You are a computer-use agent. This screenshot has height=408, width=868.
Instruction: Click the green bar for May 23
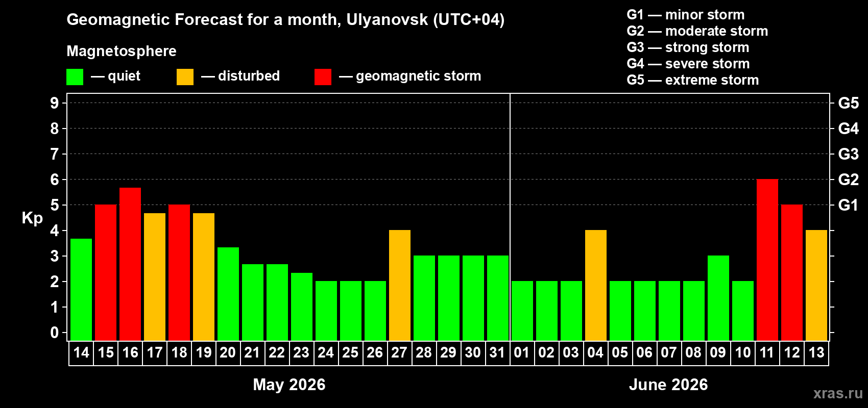tap(302, 307)
